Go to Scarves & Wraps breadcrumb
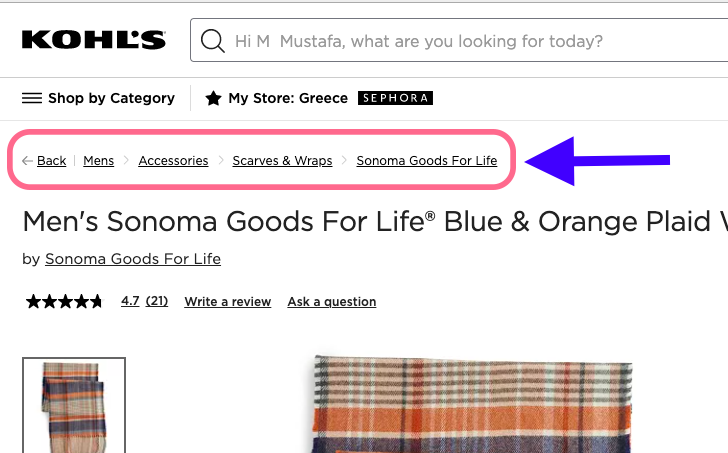 [282, 161]
